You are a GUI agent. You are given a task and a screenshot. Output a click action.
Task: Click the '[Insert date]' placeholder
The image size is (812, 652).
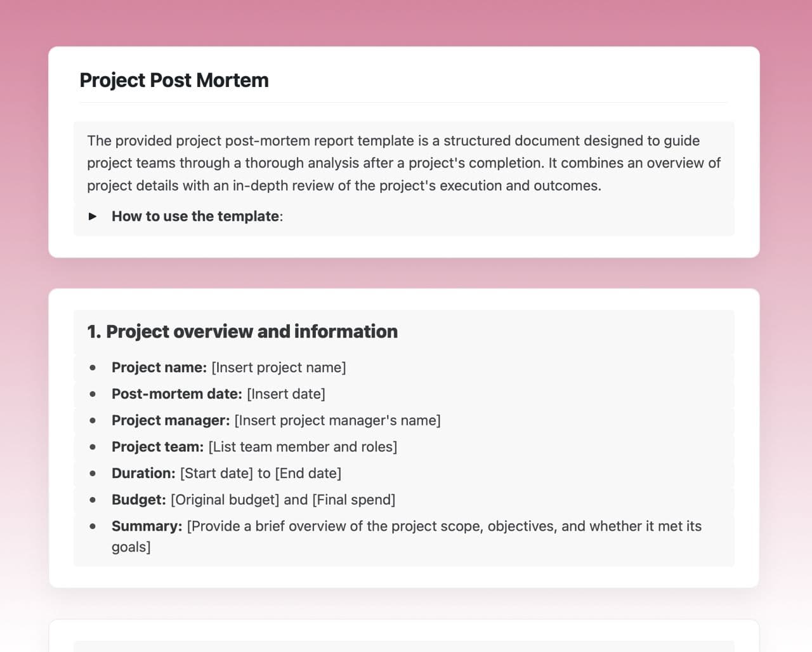click(285, 394)
